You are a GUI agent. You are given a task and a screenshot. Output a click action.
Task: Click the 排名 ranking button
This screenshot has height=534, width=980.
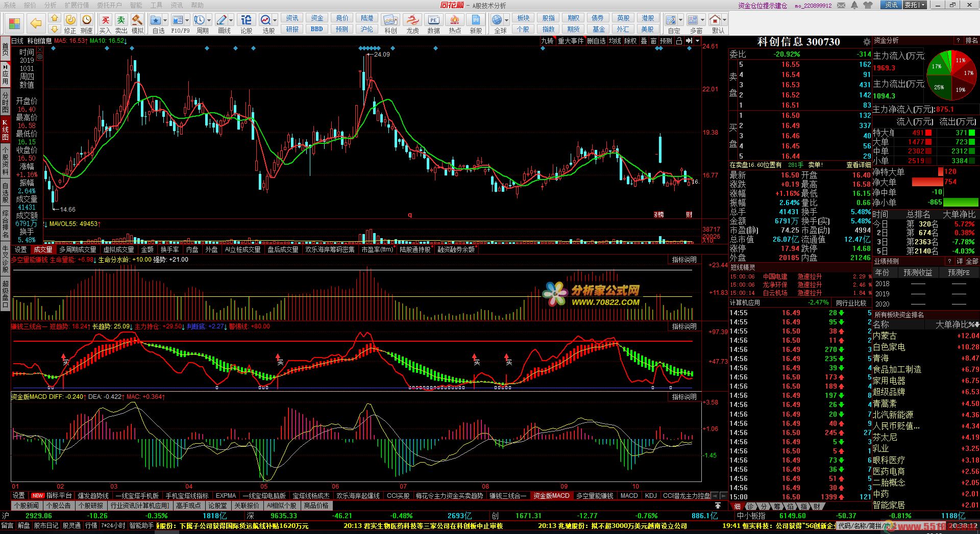pos(971,41)
